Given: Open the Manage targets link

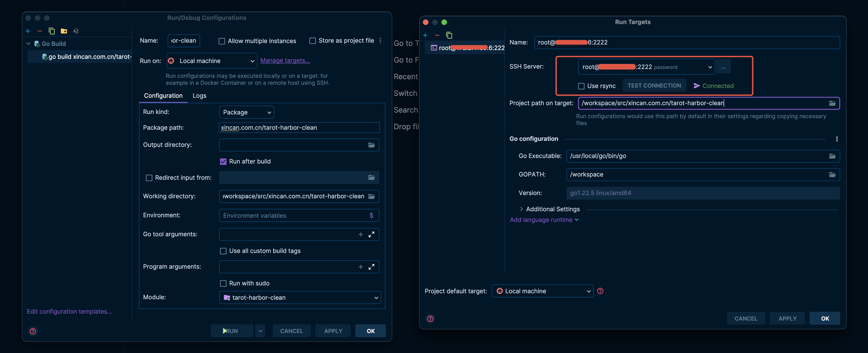Looking at the screenshot, I should tap(285, 60).
